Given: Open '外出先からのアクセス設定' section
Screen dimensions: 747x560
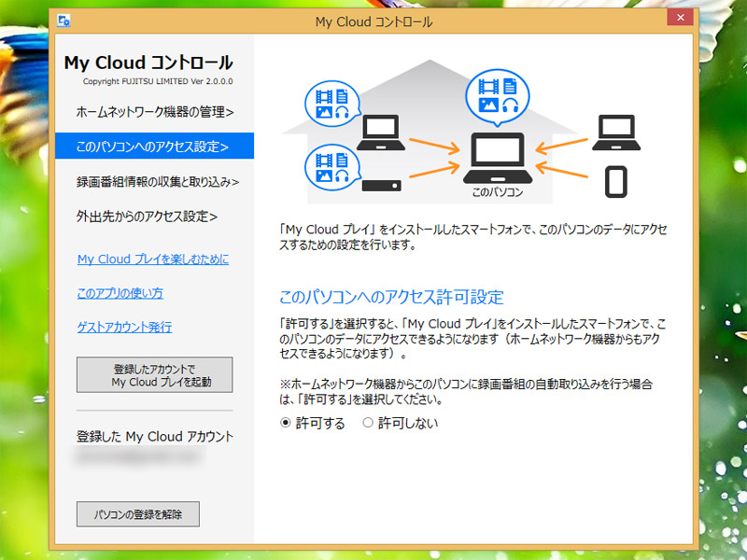Looking at the screenshot, I should click(147, 217).
